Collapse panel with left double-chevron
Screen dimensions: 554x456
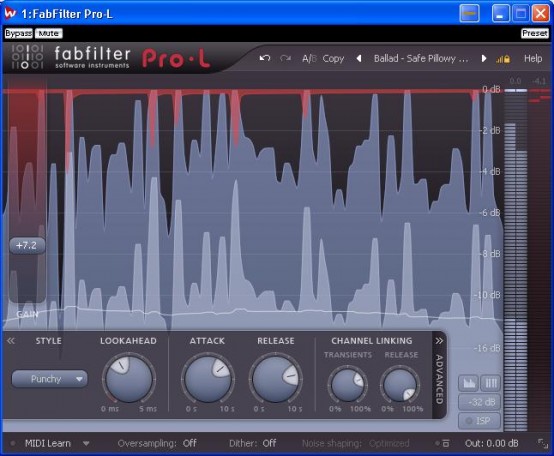click(x=11, y=340)
